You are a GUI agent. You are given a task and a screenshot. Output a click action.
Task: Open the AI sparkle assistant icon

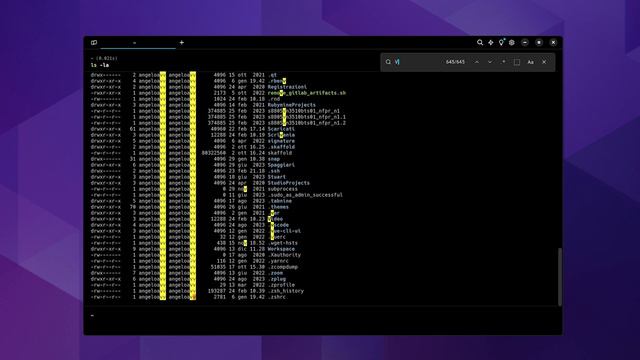491,42
